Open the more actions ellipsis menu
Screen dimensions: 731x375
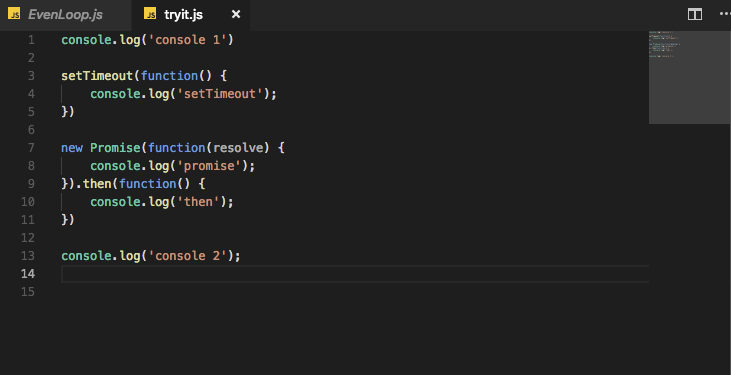(725, 14)
